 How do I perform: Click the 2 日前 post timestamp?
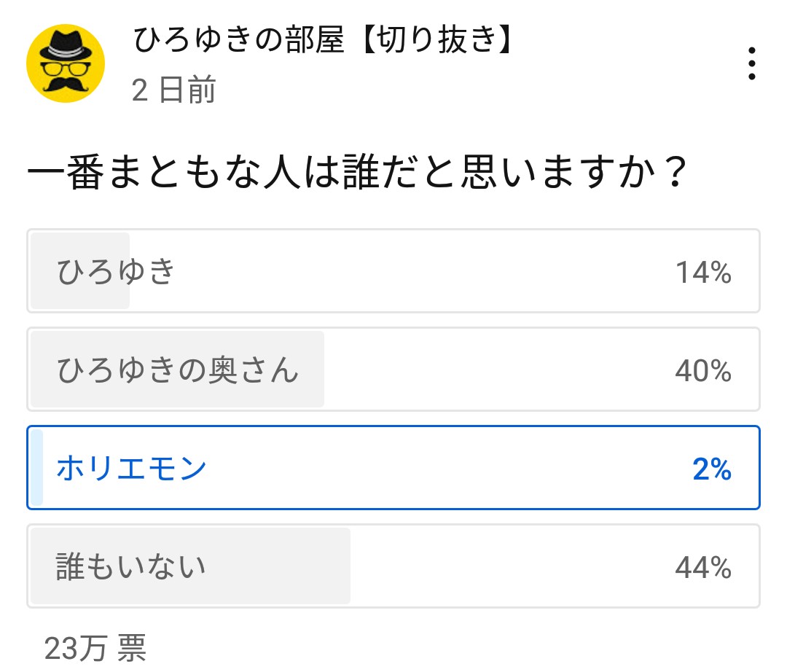click(173, 91)
